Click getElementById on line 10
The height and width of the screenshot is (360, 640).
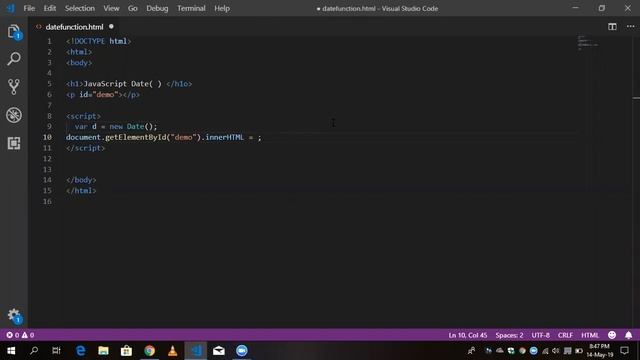tap(136, 137)
